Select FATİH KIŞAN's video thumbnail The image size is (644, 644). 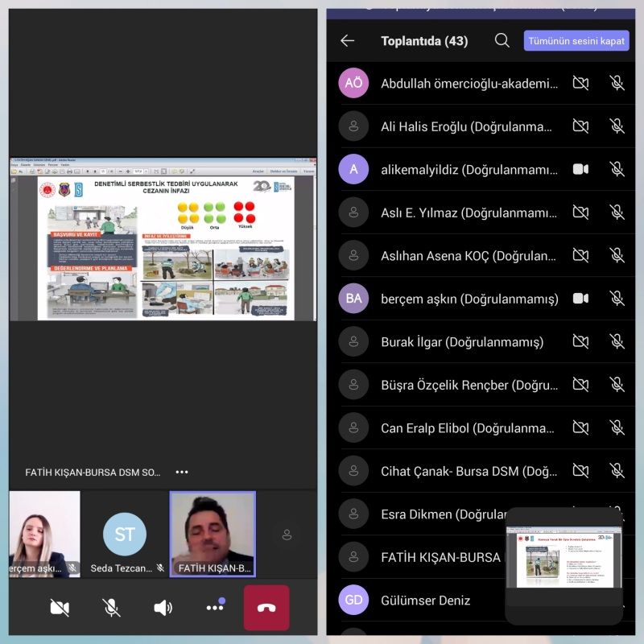coord(213,535)
